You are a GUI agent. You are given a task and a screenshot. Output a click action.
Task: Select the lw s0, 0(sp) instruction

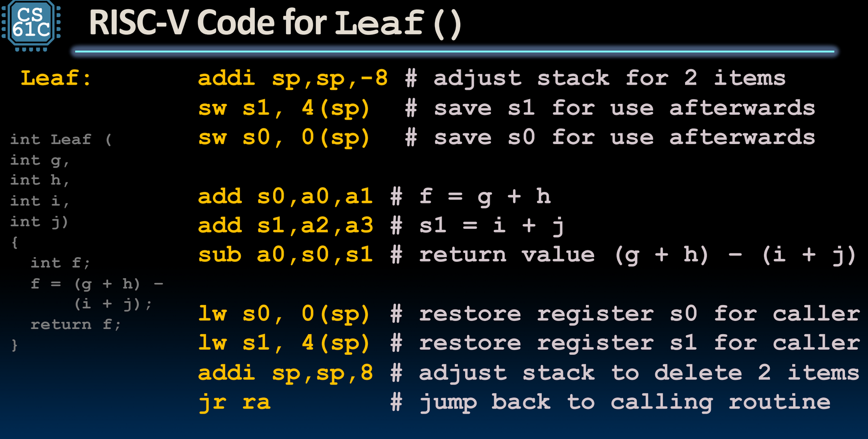pos(284,314)
